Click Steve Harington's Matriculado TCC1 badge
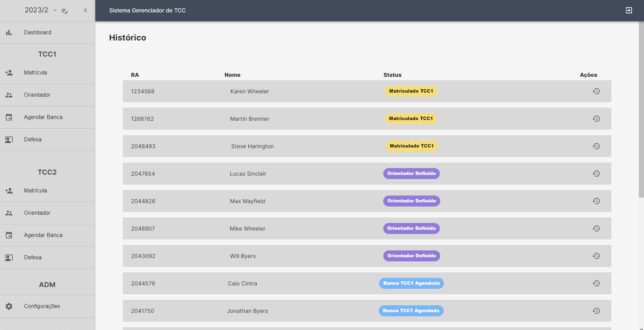 pyautogui.click(x=411, y=146)
